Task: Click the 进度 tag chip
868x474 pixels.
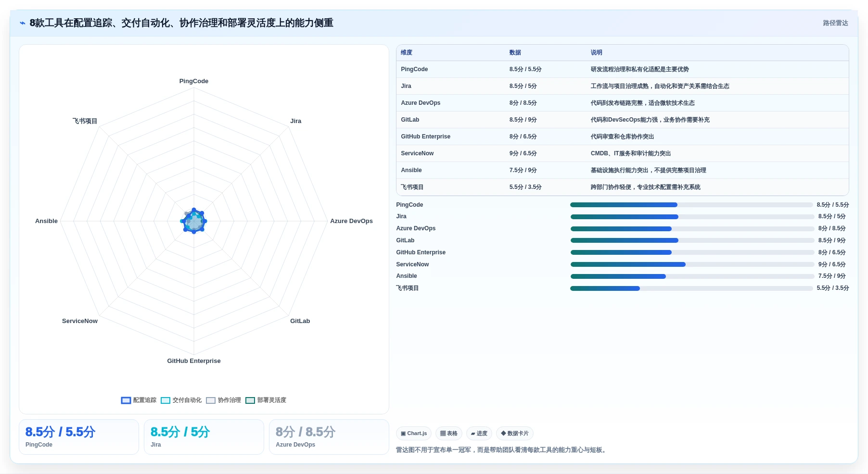Action: pos(479,433)
